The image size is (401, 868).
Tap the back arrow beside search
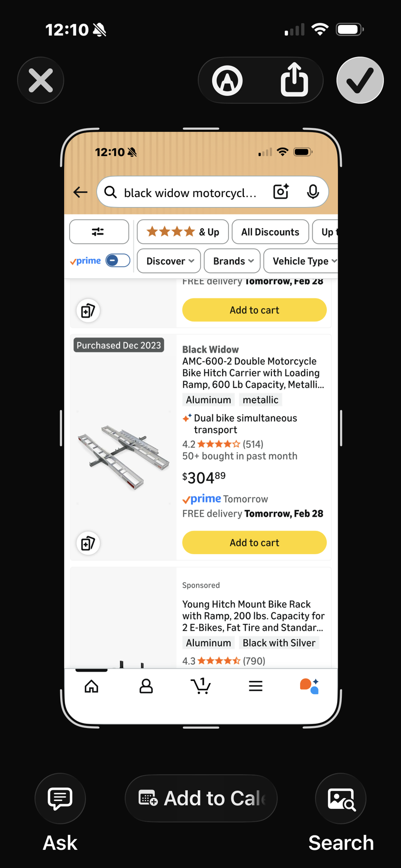[x=81, y=192]
